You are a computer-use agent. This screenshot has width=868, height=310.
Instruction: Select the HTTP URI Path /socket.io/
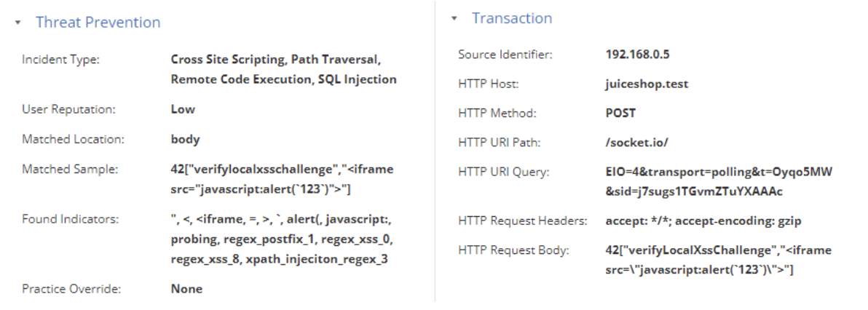point(637,143)
